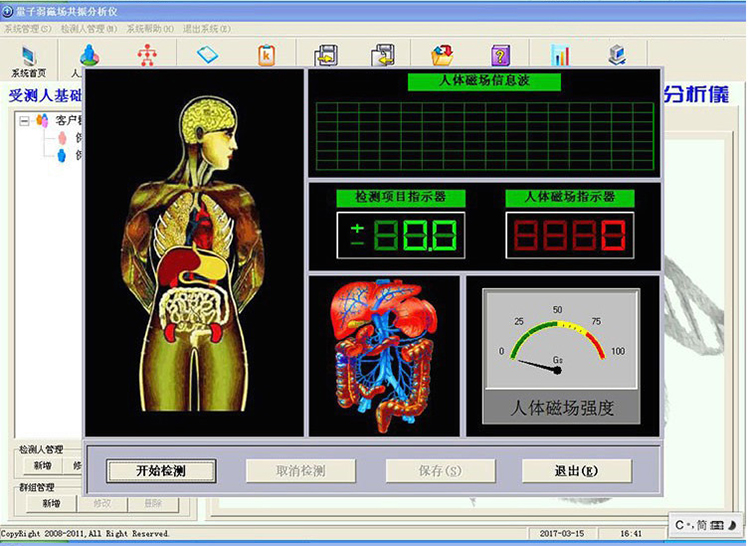
Task: Click the orange K document toolbar icon
Action: pyautogui.click(x=267, y=55)
